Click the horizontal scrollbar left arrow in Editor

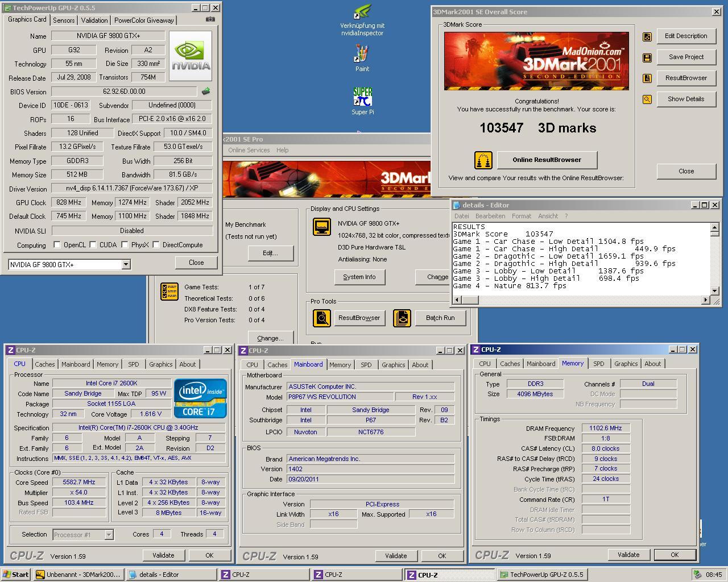pos(457,300)
